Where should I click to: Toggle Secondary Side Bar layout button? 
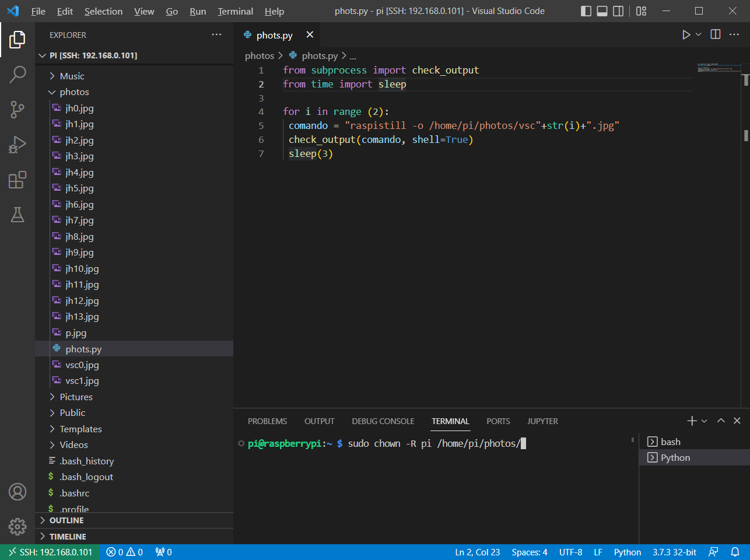click(x=619, y=11)
